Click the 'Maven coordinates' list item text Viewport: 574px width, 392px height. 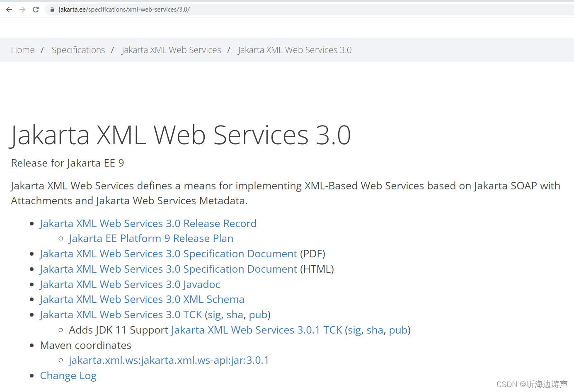coord(86,345)
